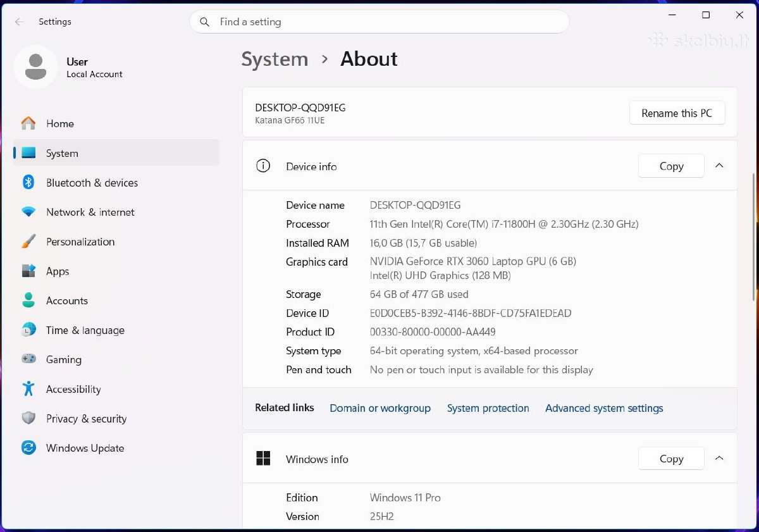
Task: Open Advanced system settings link
Action: [x=604, y=408]
